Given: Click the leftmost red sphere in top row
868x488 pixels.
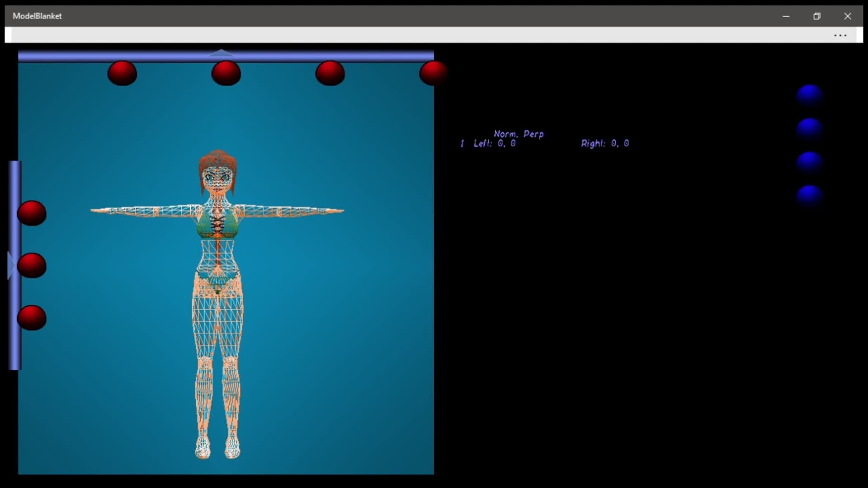Looking at the screenshot, I should (122, 73).
